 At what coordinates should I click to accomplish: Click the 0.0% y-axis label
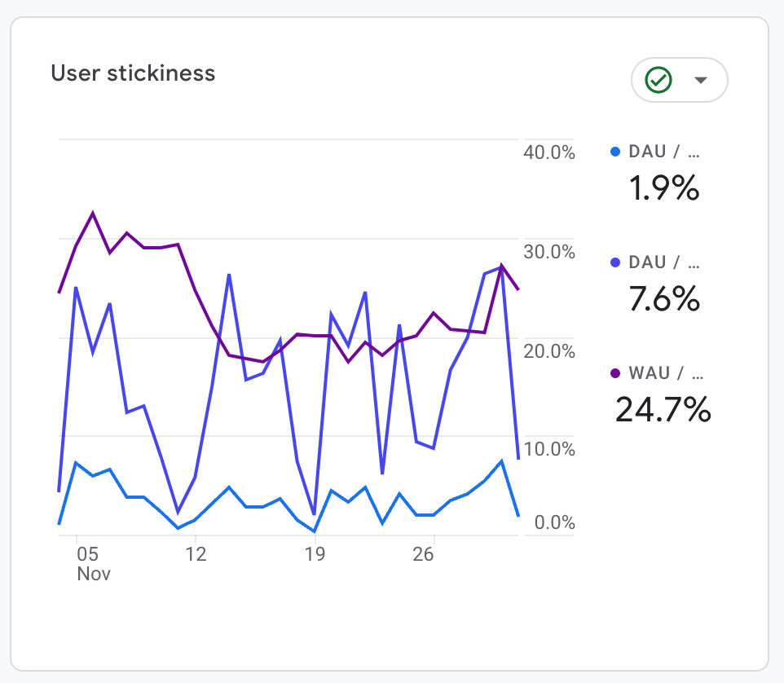[554, 522]
